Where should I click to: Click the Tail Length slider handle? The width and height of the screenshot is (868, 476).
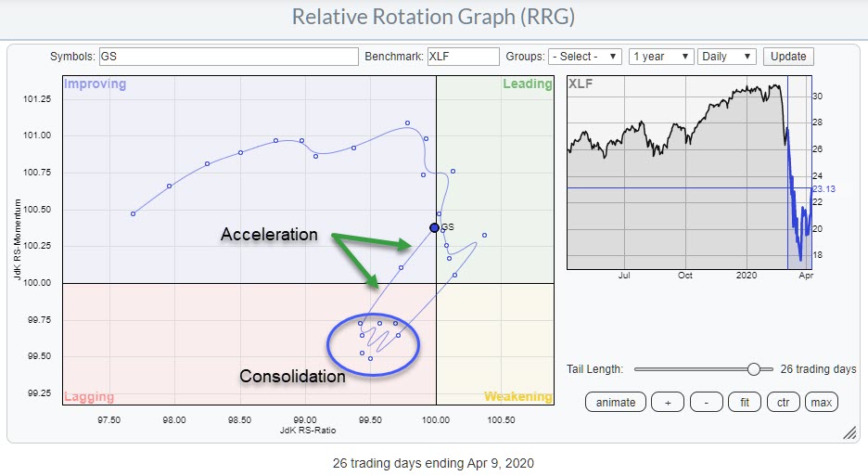[x=753, y=369]
